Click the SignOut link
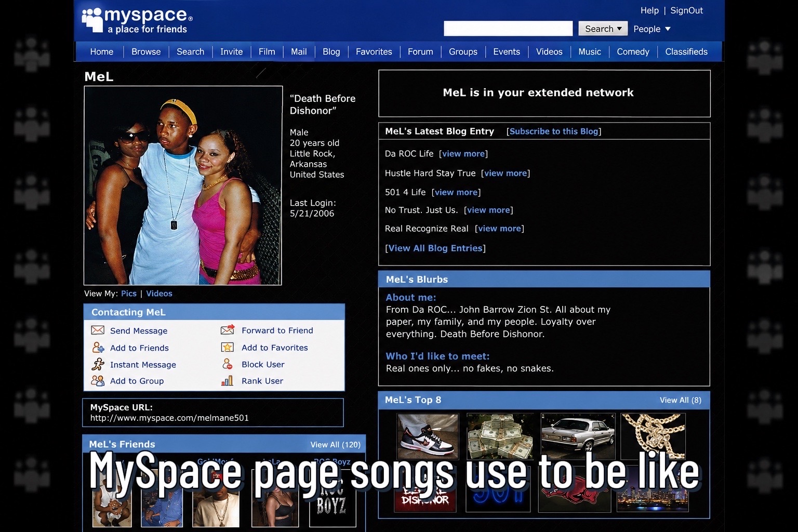 coord(686,10)
